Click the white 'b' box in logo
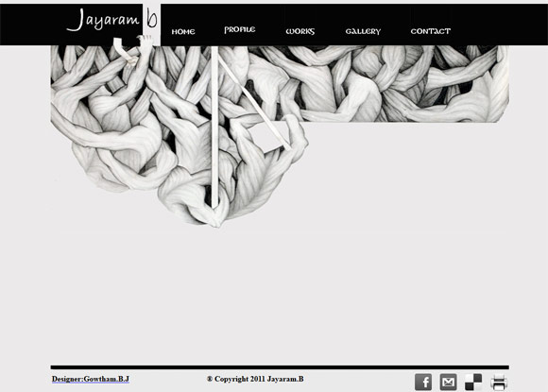This screenshot has width=548, height=392. [x=151, y=19]
